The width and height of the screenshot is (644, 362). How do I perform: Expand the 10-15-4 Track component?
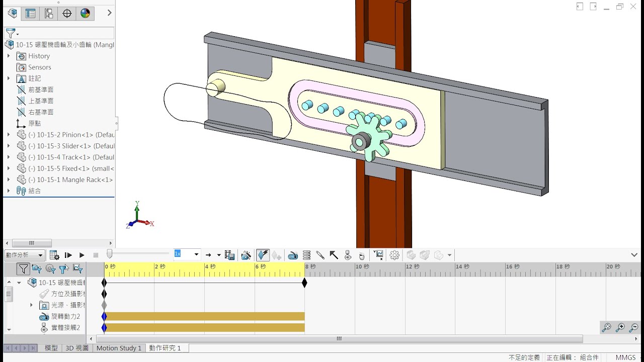tap(8, 157)
